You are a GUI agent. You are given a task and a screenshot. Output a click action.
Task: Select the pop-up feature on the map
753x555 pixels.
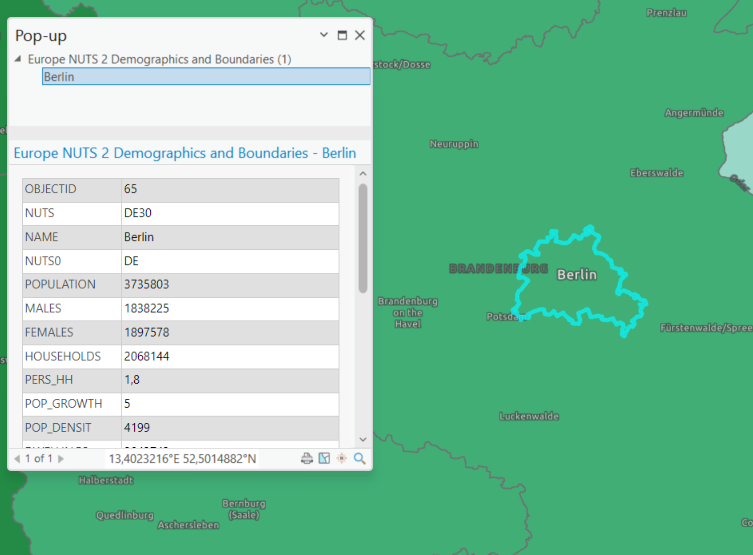pyautogui.click(x=325, y=458)
